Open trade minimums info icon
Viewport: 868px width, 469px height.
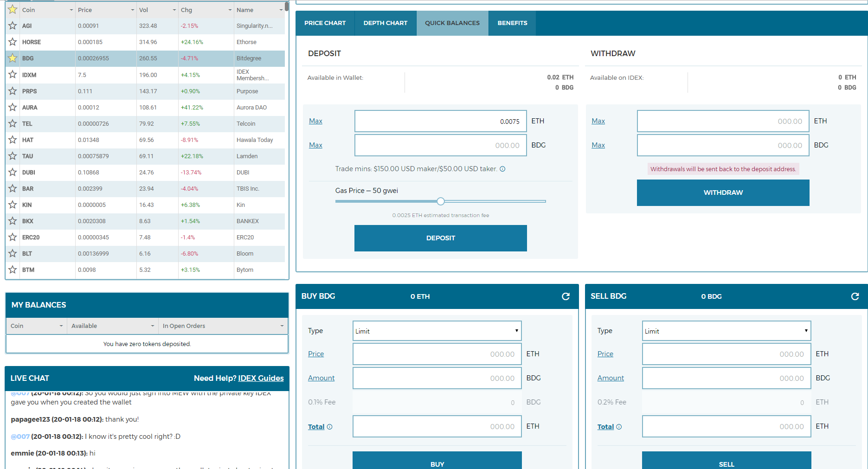(x=502, y=169)
